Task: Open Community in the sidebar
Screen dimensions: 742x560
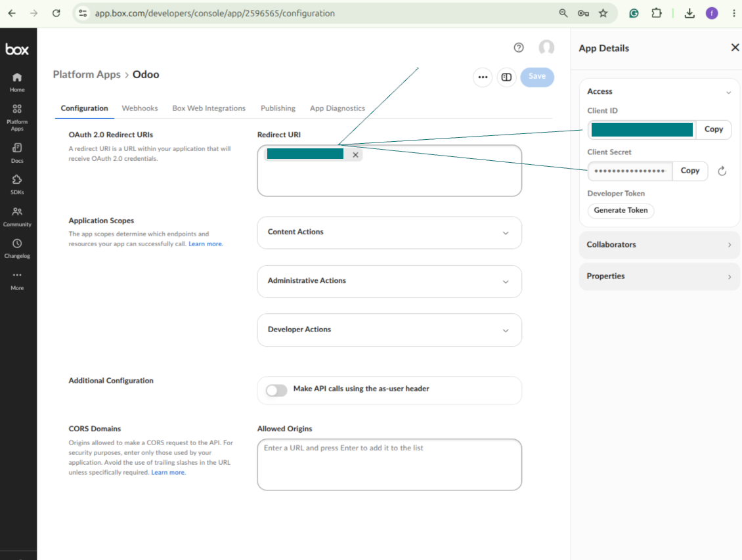Action: coord(17,217)
